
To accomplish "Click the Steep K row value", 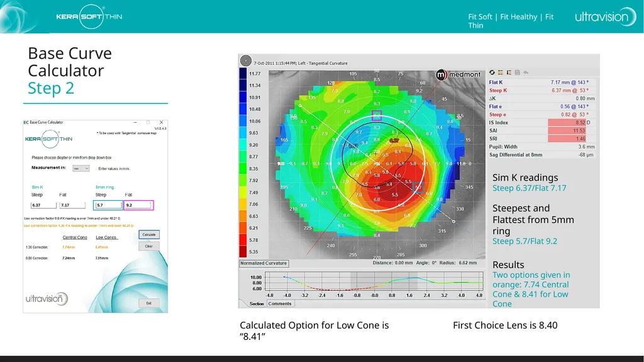I will click(570, 91).
